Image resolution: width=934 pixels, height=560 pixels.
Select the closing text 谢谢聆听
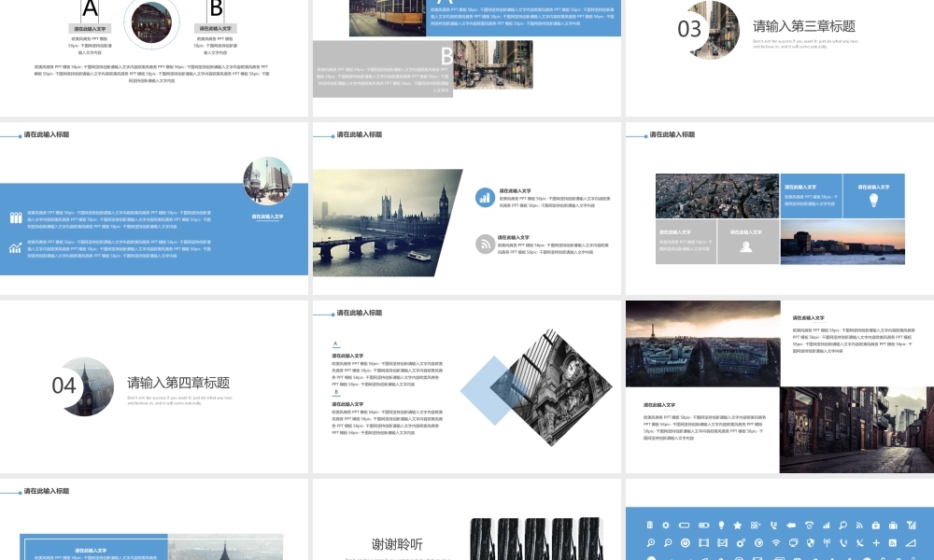[x=397, y=544]
